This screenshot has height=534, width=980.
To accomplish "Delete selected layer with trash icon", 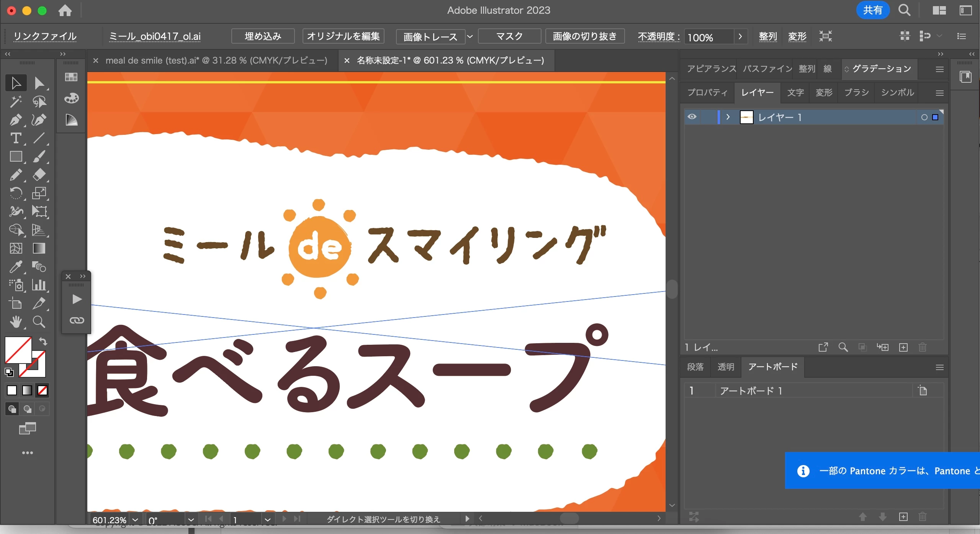I will (x=922, y=347).
